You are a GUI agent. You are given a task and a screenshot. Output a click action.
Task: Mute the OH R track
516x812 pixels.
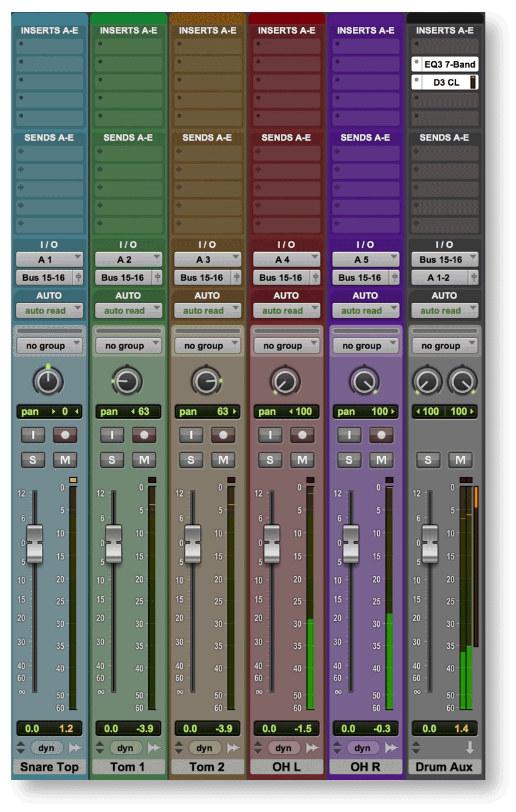pyautogui.click(x=381, y=460)
